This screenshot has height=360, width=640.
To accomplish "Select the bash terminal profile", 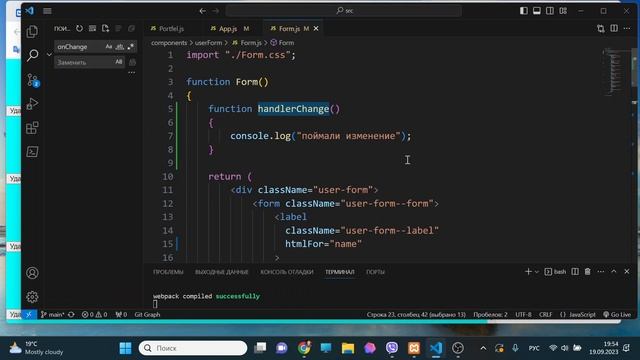I will point(555,271).
